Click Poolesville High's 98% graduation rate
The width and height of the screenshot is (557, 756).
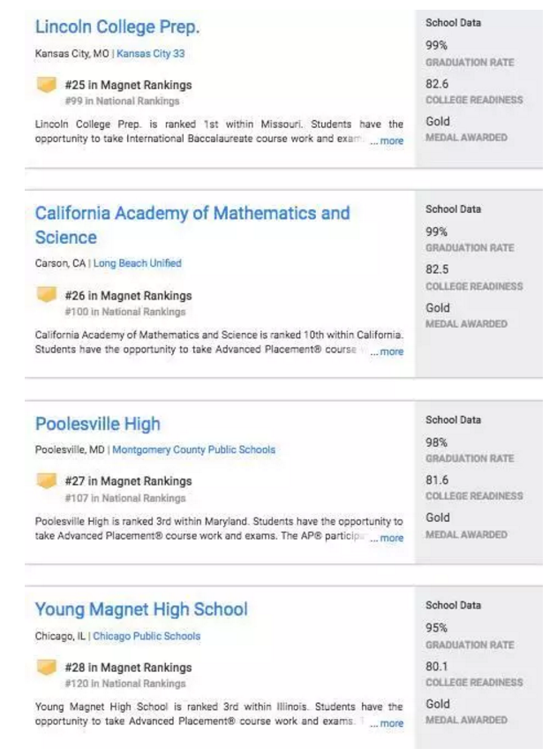point(436,442)
